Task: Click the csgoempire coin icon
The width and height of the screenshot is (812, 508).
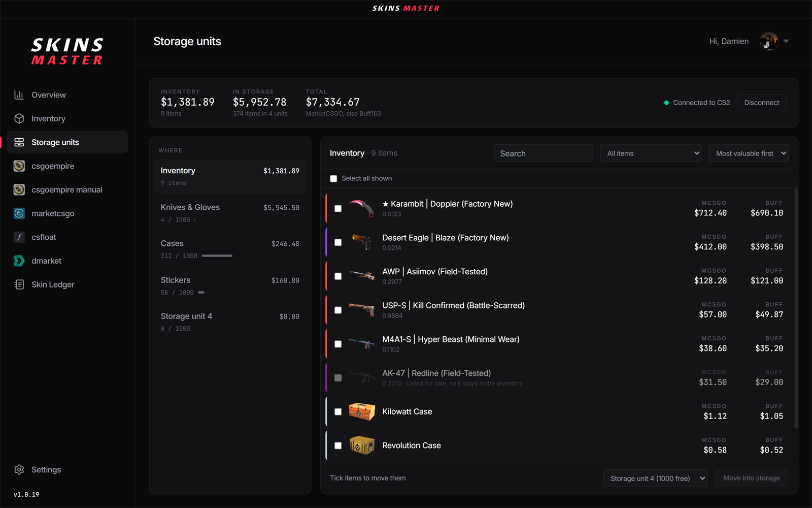Action: (x=19, y=166)
